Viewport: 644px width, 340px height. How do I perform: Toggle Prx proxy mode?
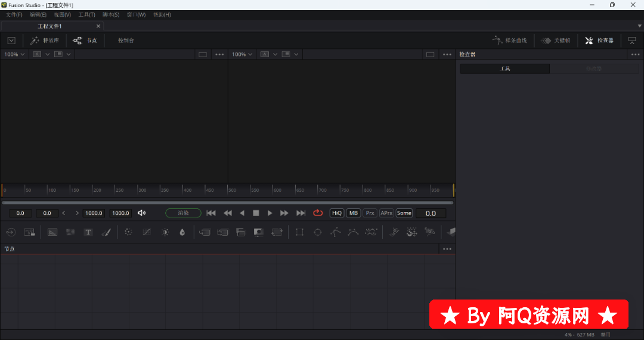click(x=370, y=213)
